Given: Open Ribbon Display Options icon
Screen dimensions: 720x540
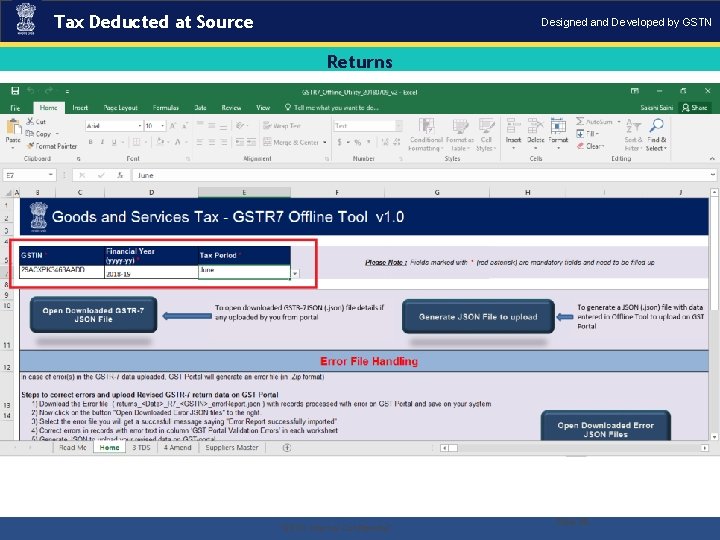Looking at the screenshot, I should [x=635, y=91].
